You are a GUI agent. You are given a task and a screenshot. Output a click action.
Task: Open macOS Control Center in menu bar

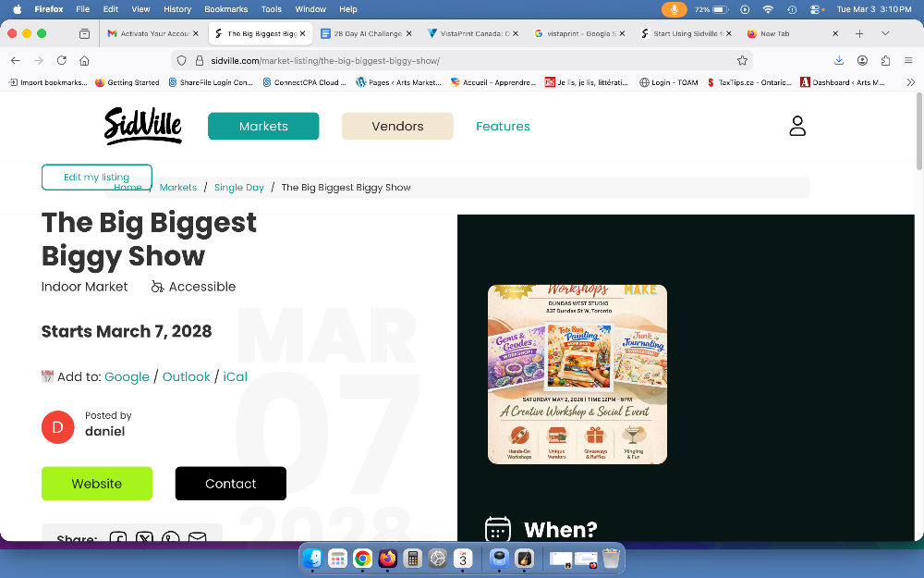pos(815,9)
